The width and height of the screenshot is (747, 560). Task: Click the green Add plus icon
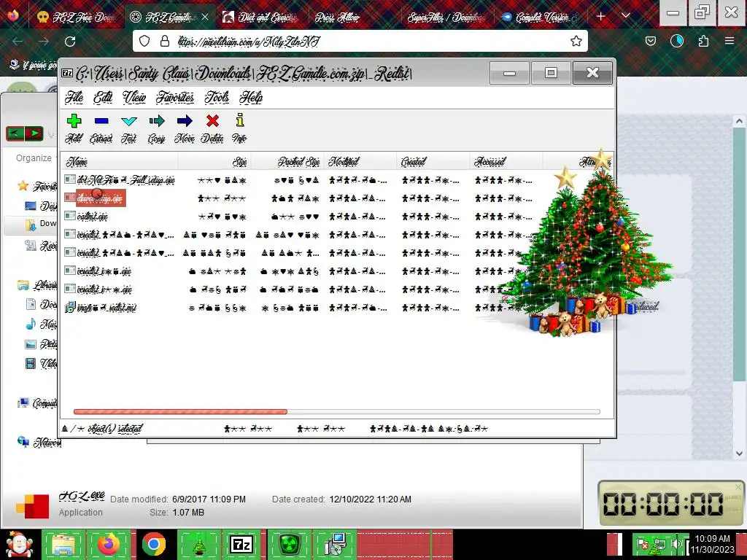(74, 121)
